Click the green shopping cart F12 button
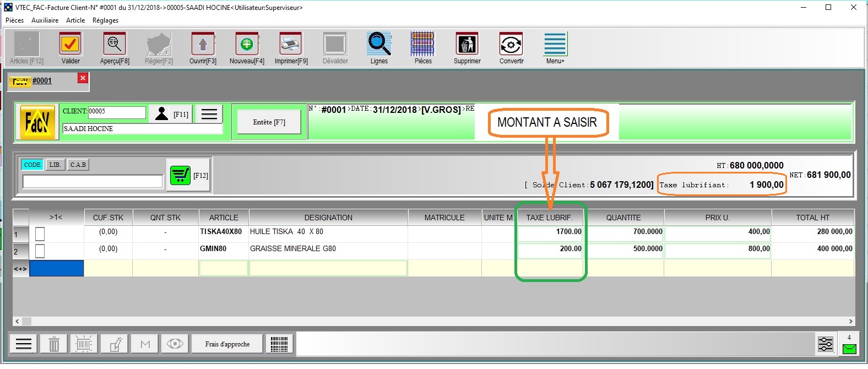Image resolution: width=868 pixels, height=369 pixels. click(x=180, y=176)
